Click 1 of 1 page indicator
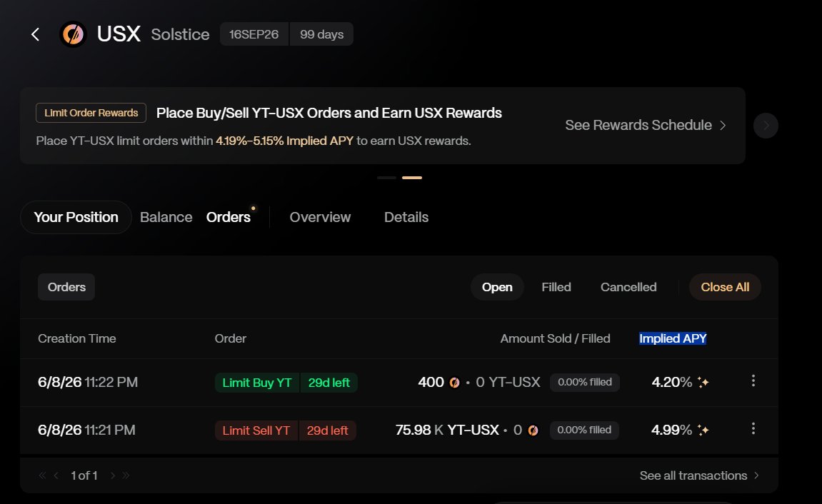The image size is (822, 504). 84,475
